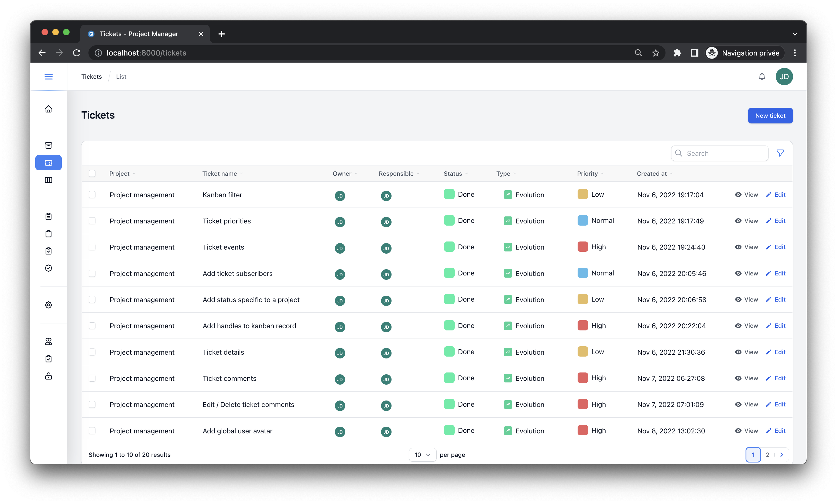
Task: Open the kanban board columns icon
Action: 49,180
